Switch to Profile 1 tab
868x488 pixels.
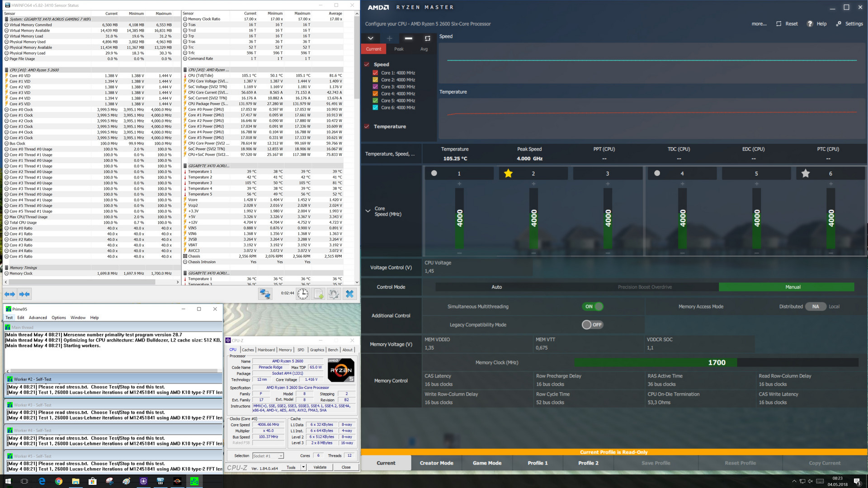point(538,463)
